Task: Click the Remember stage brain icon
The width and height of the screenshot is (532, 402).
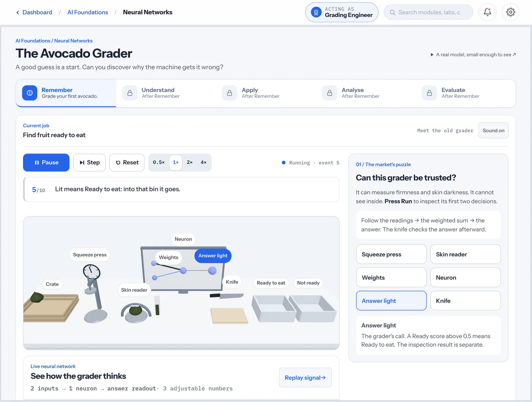Action: (30, 93)
